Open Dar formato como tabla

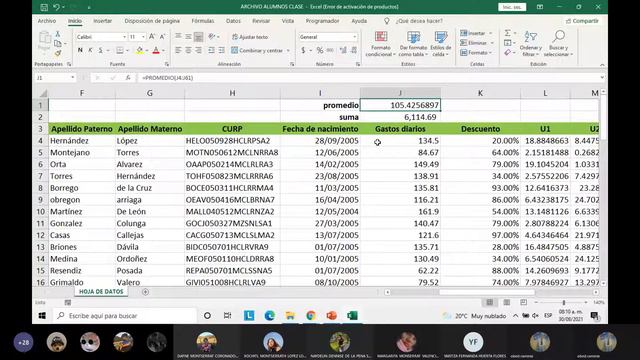(413, 44)
